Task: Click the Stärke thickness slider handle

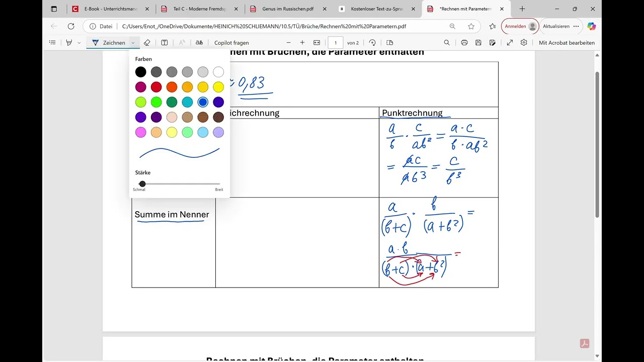Action: (x=142, y=184)
